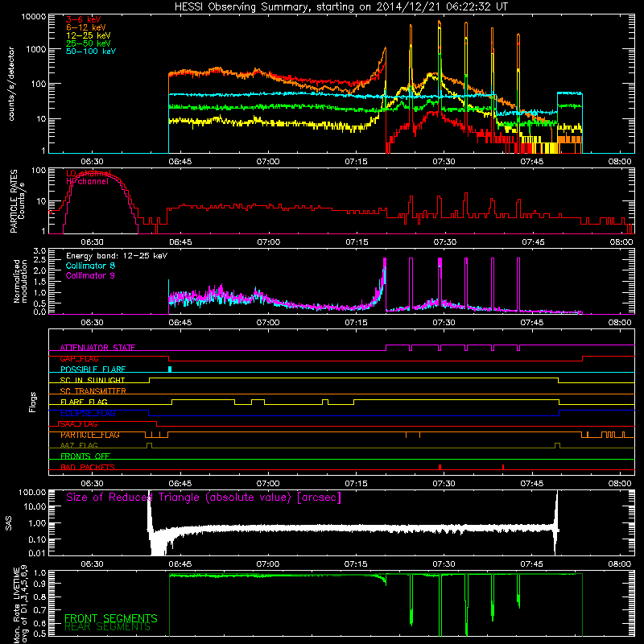The height and width of the screenshot is (644, 644).
Task: Click the SAS axis label
Action: point(9,523)
